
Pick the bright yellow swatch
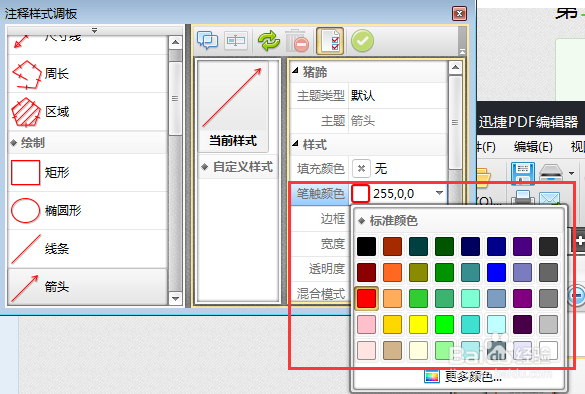418,324
